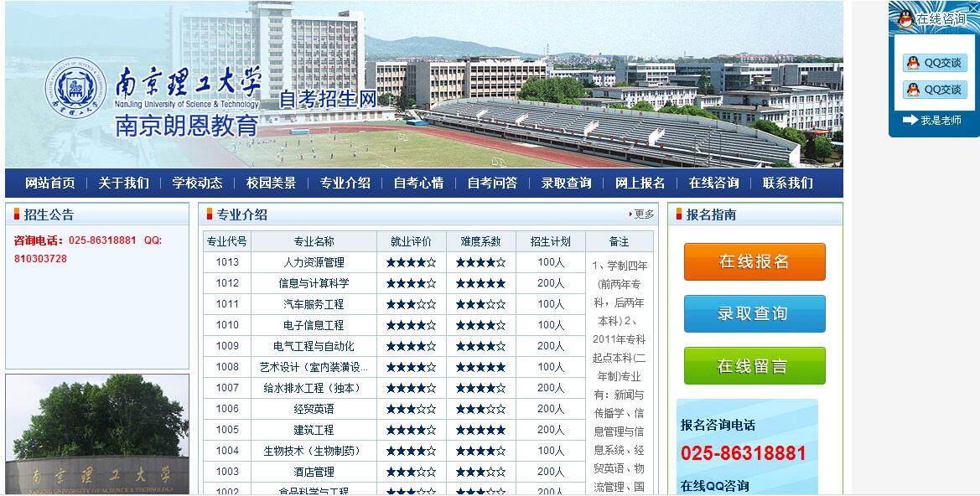Click the 难度系数 column header

tap(480, 241)
